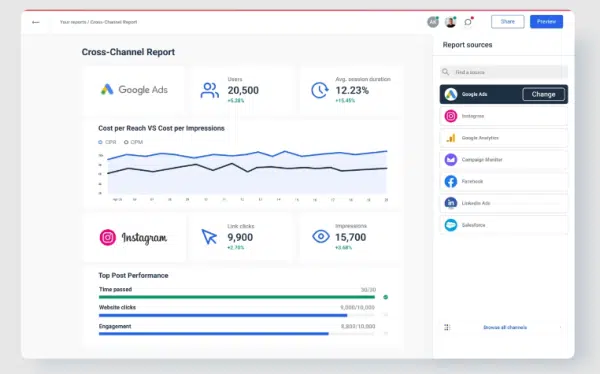Select the Google Ads source icon
The width and height of the screenshot is (600, 374).
click(x=451, y=94)
